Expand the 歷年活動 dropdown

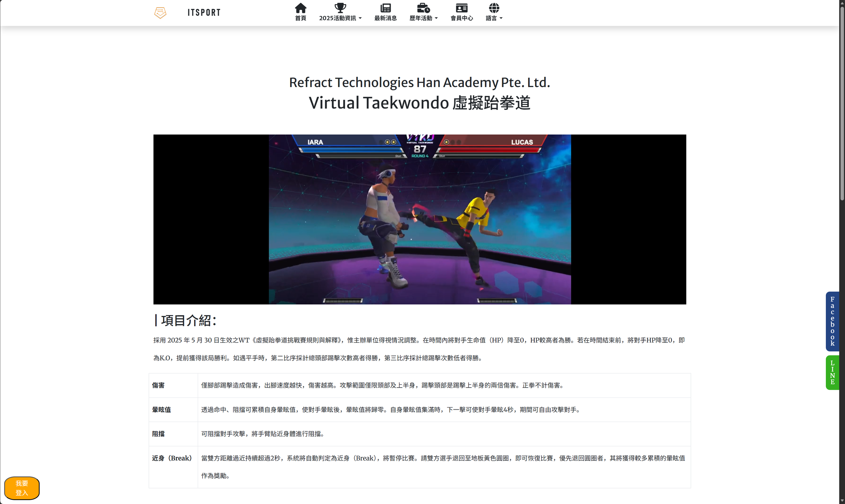point(423,18)
